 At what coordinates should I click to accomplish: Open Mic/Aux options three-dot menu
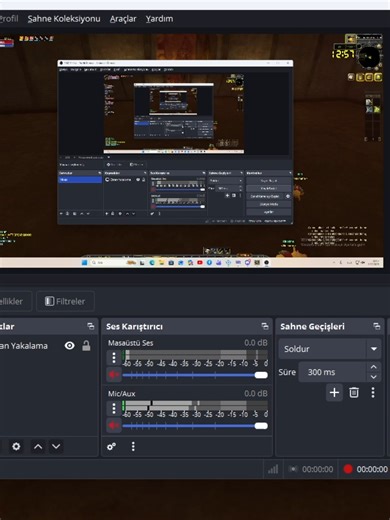pos(114,408)
